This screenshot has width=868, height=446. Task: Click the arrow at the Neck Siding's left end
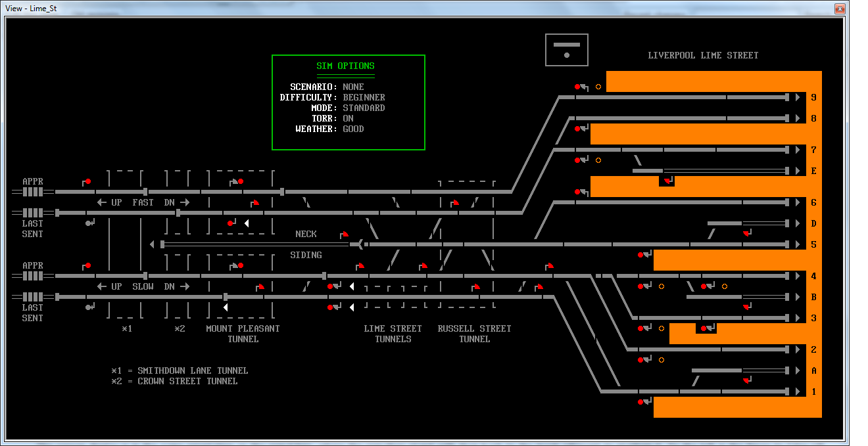(153, 244)
